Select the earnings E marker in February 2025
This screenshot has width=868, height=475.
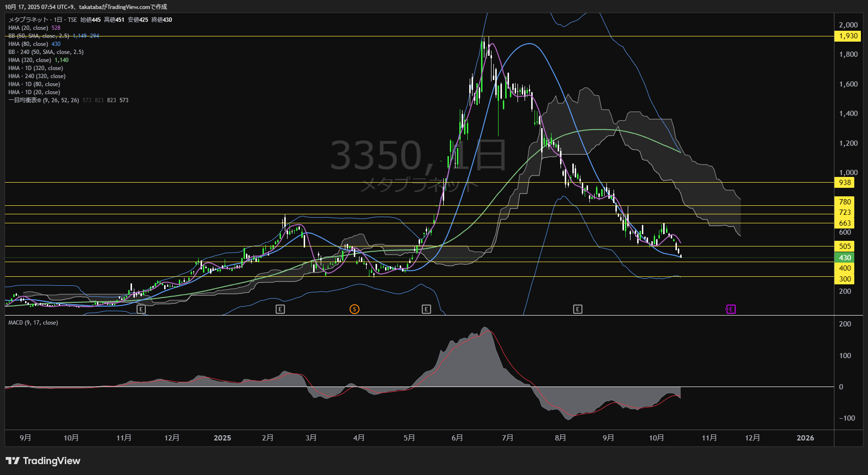280,309
